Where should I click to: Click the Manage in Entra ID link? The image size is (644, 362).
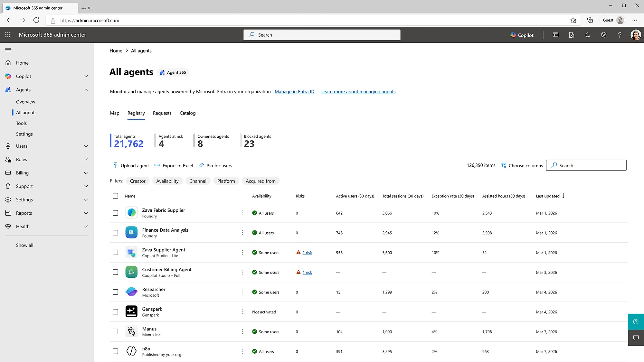[294, 92]
